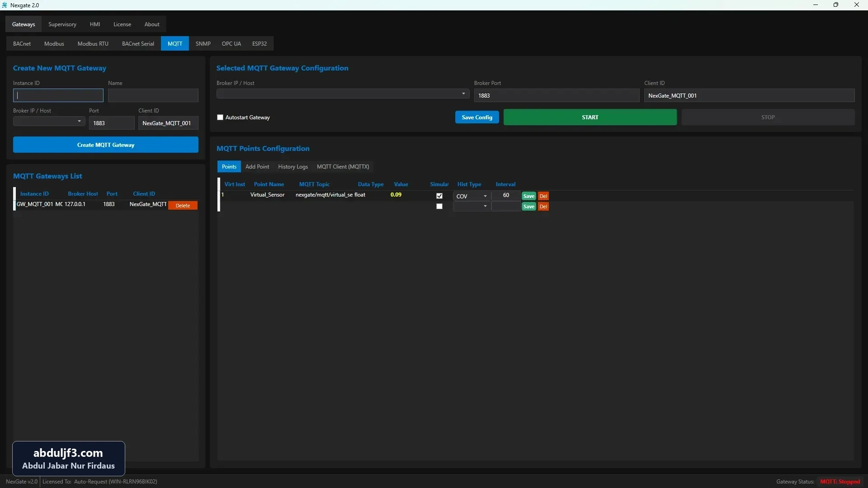This screenshot has width=868, height=488.
Task: Click Del on the empty point row
Action: pos(543,206)
